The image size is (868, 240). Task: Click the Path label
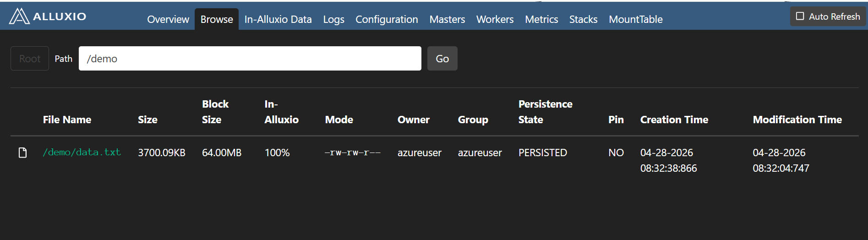(64, 59)
